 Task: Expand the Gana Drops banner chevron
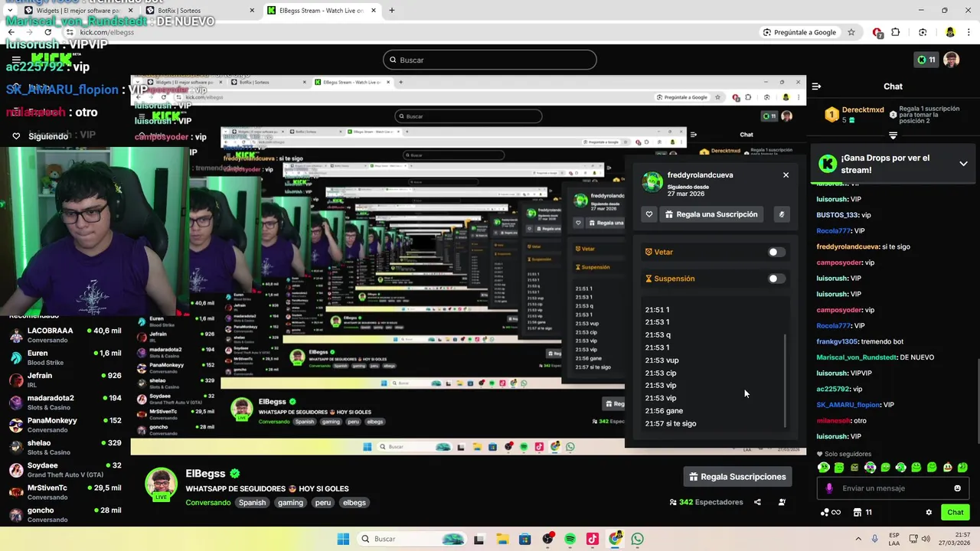963,164
